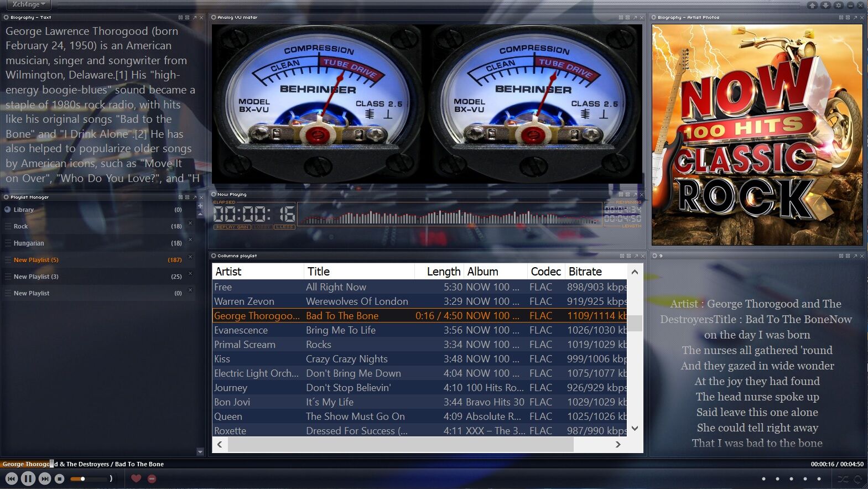This screenshot has height=489, width=868.
Task: Pop out the Now Playing panel
Action: 635,195
